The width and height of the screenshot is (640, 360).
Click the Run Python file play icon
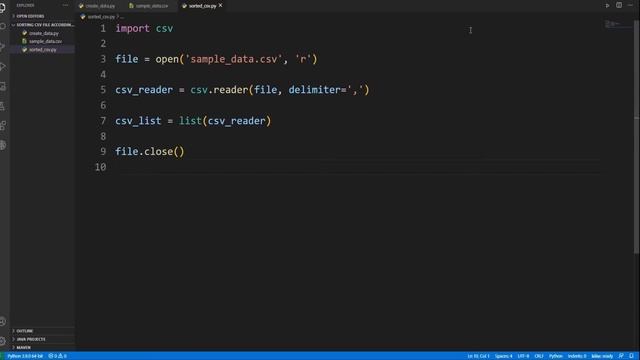[x=607, y=5]
